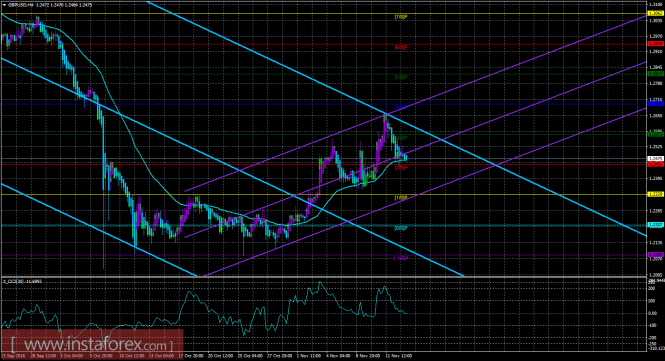Click the purple level text label at the bottom line

[401, 258]
